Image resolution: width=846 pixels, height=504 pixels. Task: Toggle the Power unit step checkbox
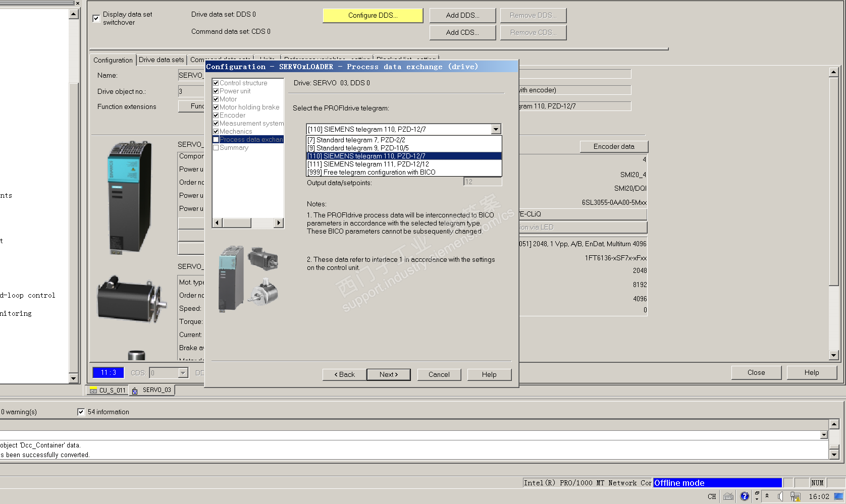tap(216, 91)
